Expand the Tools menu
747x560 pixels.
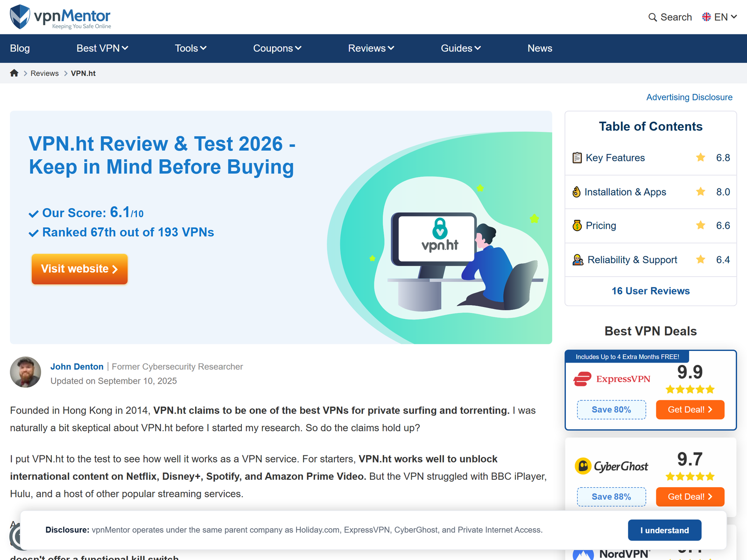(x=190, y=49)
